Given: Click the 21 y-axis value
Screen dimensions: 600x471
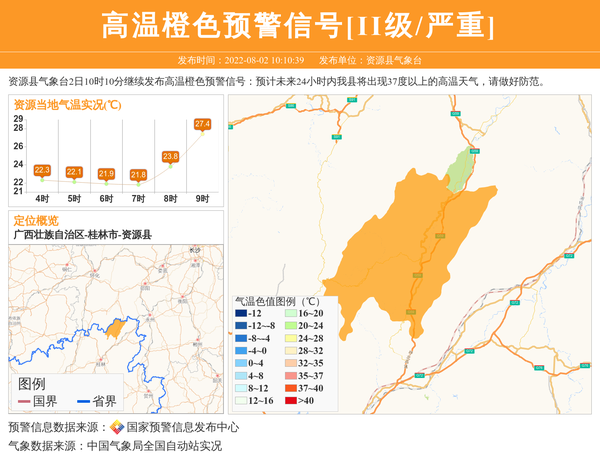Looking at the screenshot, I should click(x=18, y=191).
